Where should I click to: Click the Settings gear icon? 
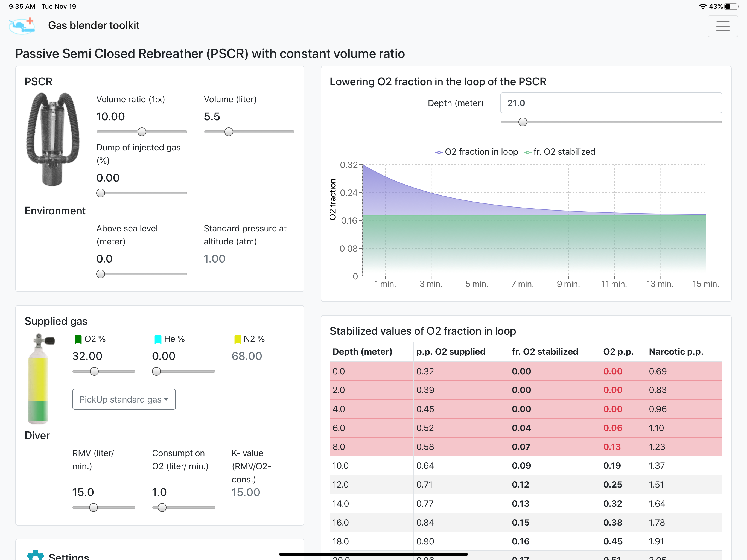coord(36,555)
